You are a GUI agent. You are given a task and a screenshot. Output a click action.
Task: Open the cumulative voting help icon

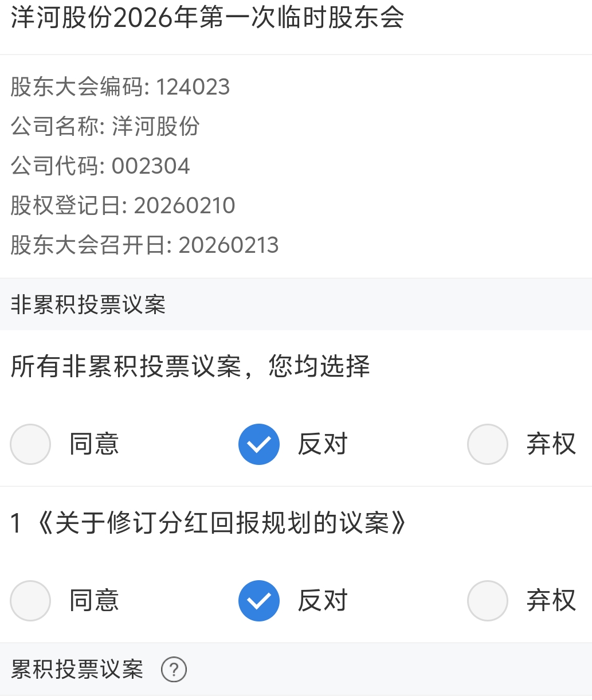point(174,670)
